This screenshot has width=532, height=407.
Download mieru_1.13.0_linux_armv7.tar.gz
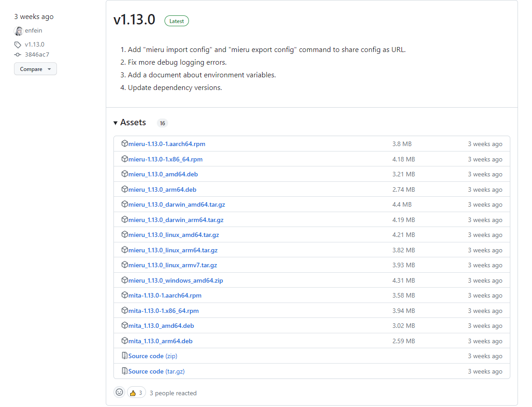coord(173,265)
